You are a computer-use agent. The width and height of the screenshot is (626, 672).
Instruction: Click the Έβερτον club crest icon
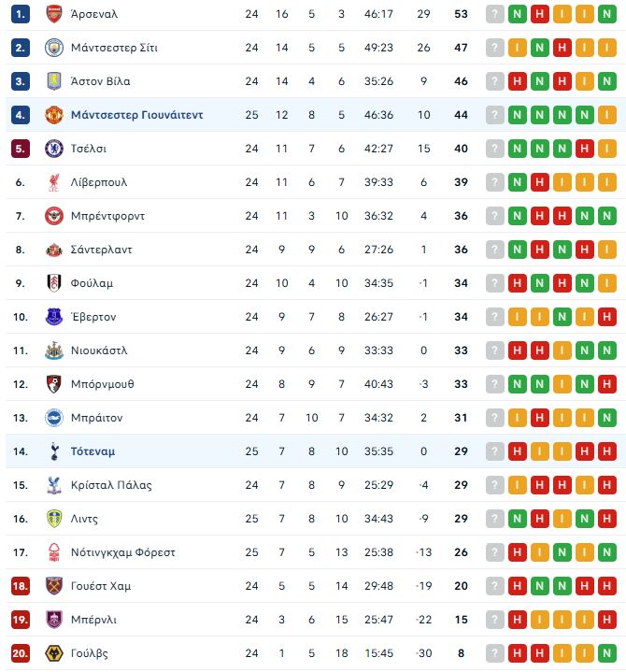point(53,317)
